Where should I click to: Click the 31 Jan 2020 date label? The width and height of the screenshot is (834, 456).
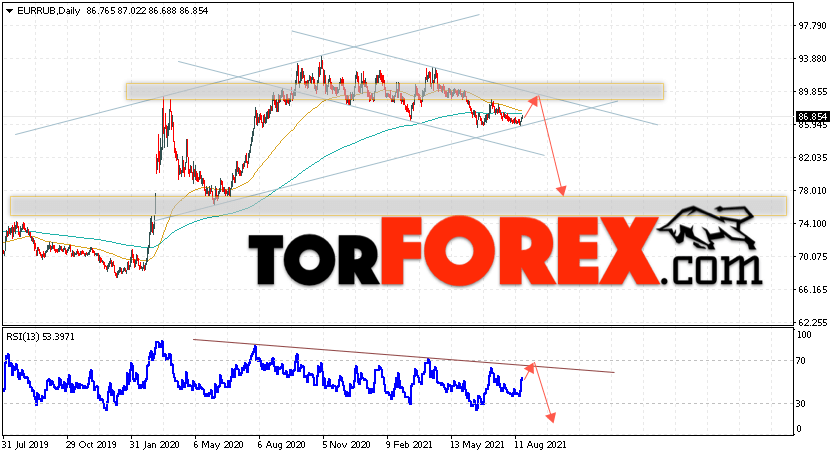(x=155, y=444)
